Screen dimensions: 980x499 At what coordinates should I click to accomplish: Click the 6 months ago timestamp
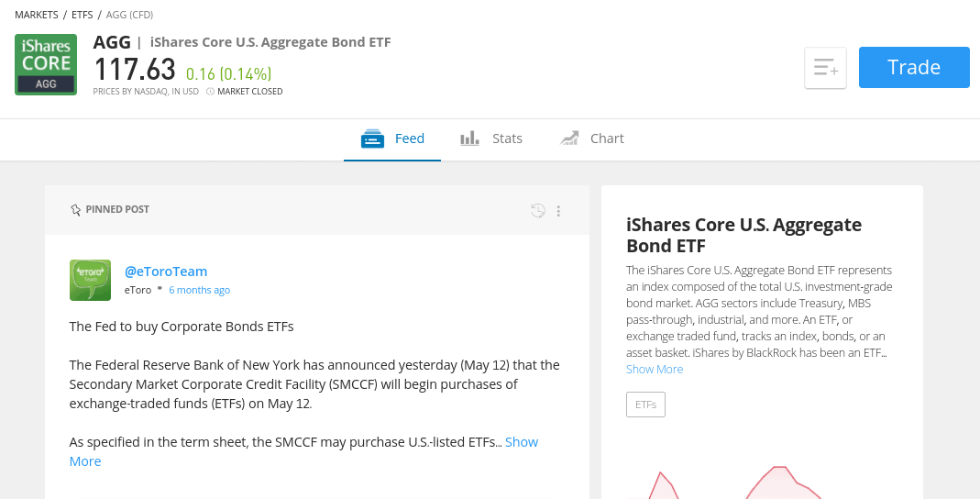[x=199, y=290]
